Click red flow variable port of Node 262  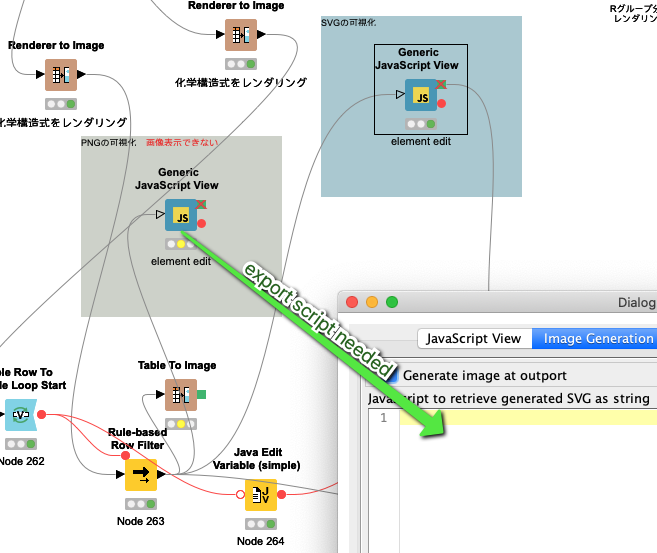(x=41, y=414)
